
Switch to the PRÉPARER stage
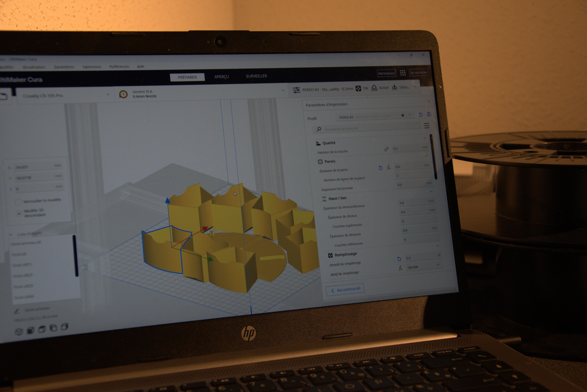pyautogui.click(x=187, y=77)
